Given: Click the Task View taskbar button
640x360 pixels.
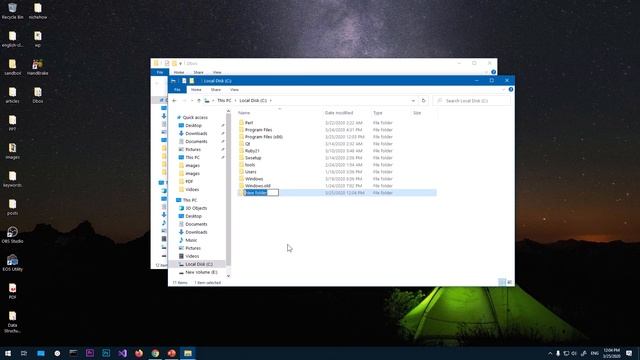Looking at the screenshot, I should [x=24, y=353].
